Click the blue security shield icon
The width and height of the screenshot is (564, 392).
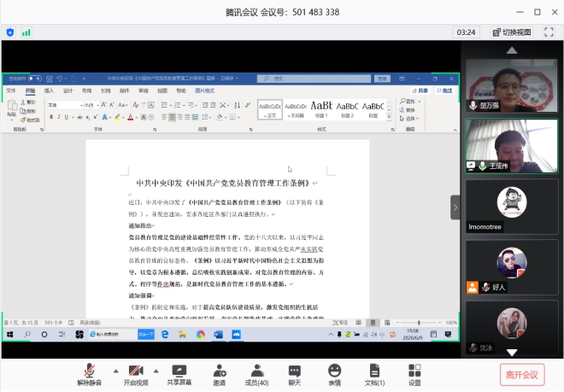[10, 32]
